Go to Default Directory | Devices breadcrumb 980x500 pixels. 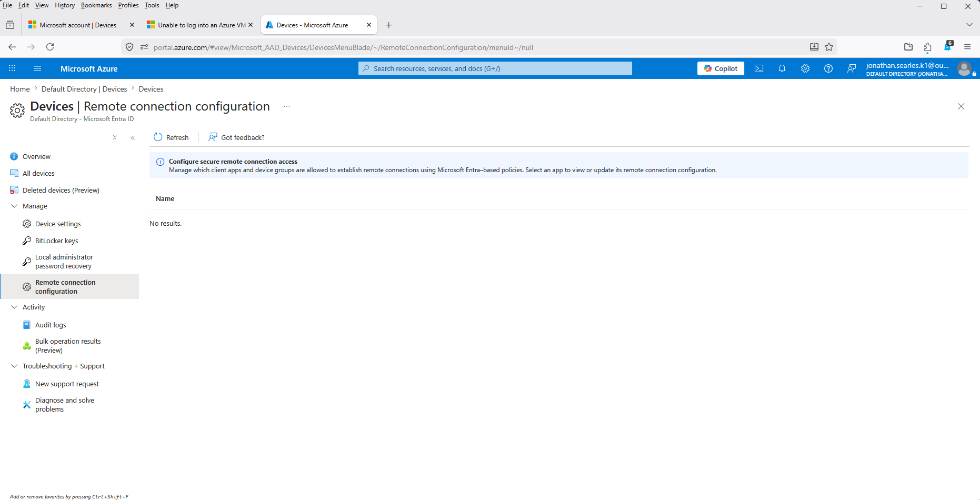click(84, 89)
